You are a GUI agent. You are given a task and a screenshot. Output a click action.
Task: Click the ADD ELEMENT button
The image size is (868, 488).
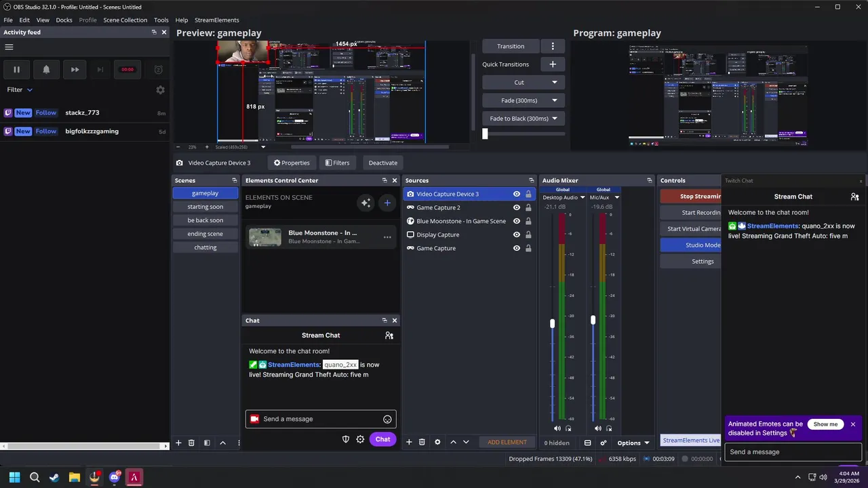tap(507, 442)
